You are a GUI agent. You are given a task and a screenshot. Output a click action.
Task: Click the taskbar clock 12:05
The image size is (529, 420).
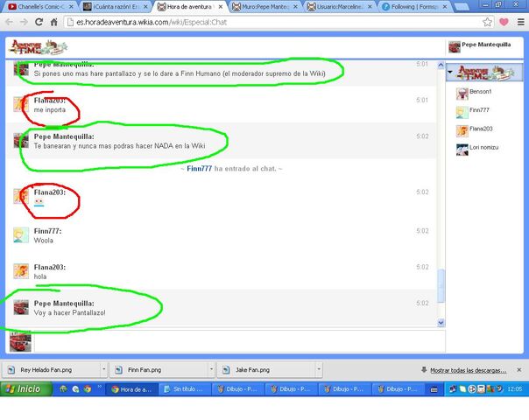[514, 389]
